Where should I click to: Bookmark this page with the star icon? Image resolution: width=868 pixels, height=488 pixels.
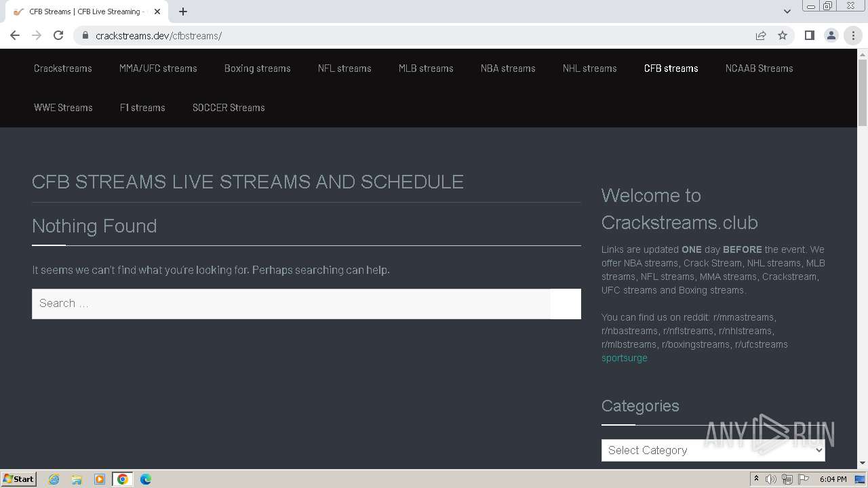click(783, 35)
